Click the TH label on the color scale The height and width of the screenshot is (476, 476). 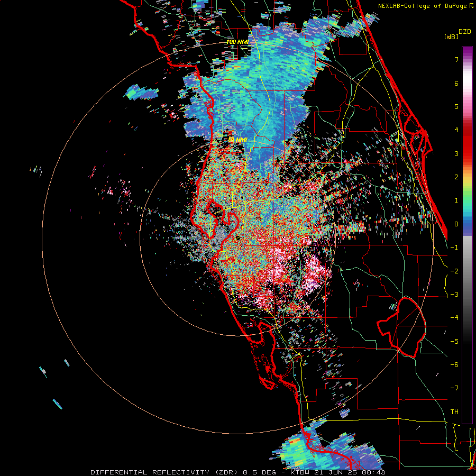tap(454, 411)
